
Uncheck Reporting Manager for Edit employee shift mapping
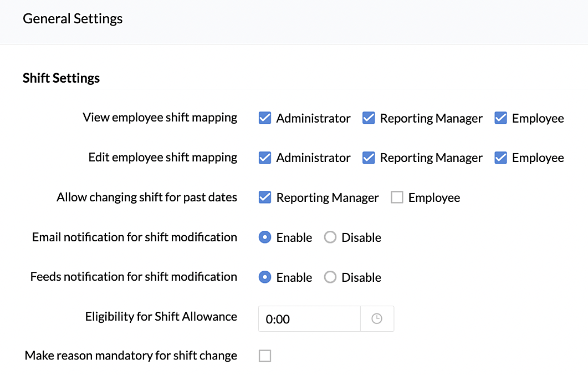tap(369, 158)
